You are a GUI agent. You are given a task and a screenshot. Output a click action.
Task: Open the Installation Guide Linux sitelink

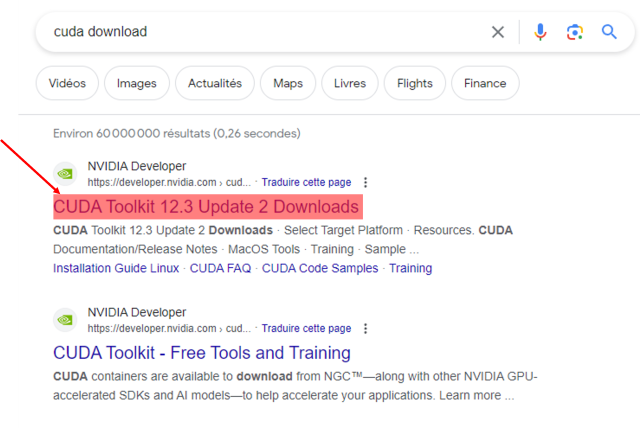(116, 268)
